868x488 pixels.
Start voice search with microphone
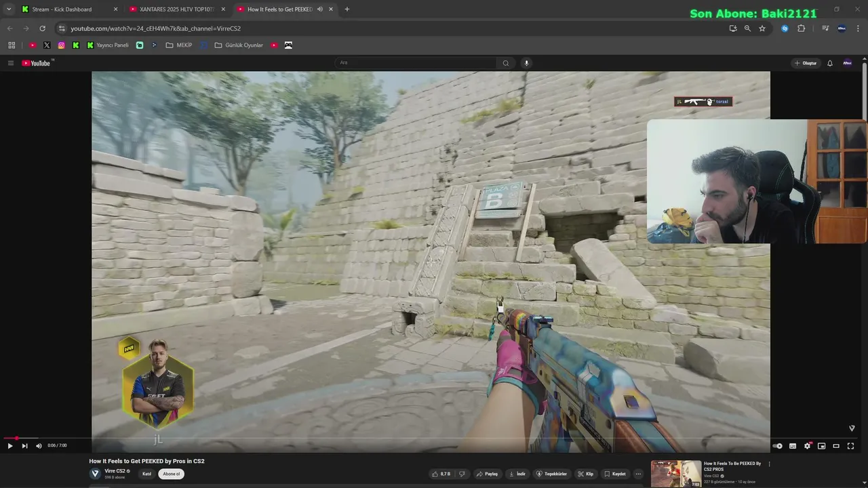coord(526,63)
